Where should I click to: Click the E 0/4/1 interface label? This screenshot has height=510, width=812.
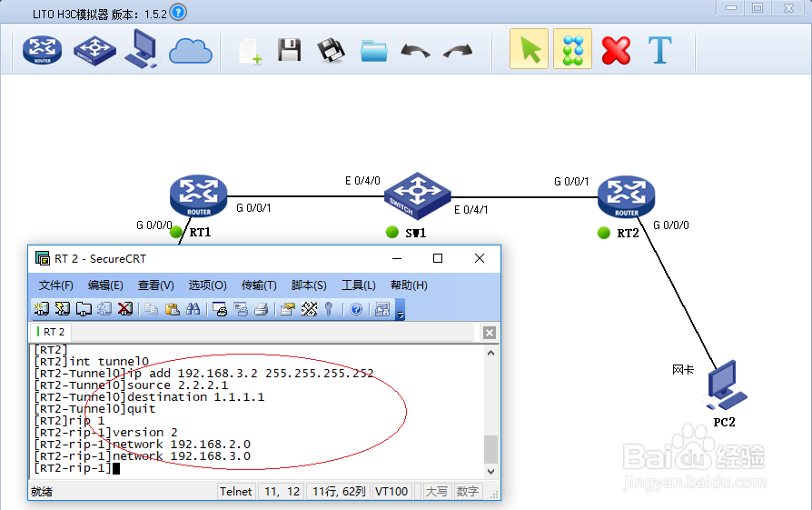click(x=470, y=209)
